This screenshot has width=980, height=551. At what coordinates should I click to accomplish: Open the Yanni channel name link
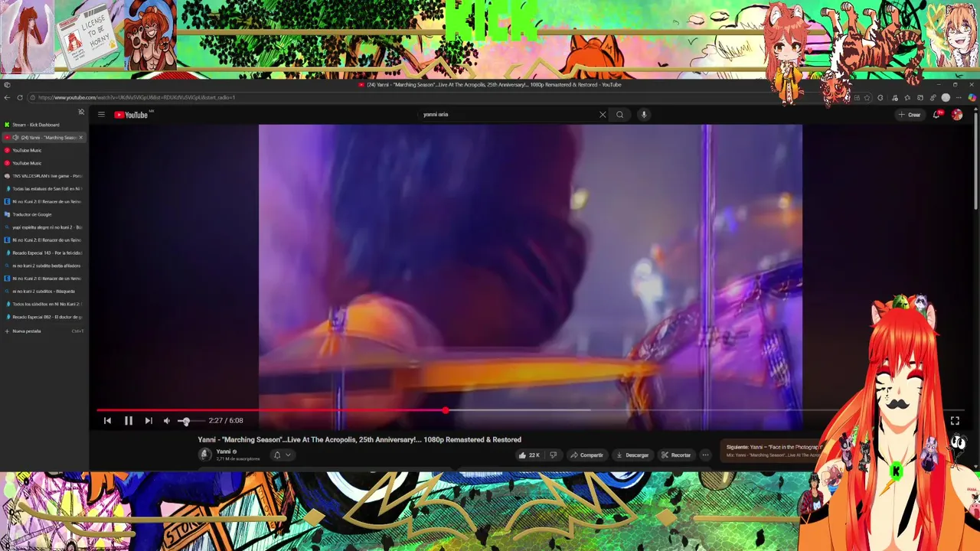click(x=224, y=452)
